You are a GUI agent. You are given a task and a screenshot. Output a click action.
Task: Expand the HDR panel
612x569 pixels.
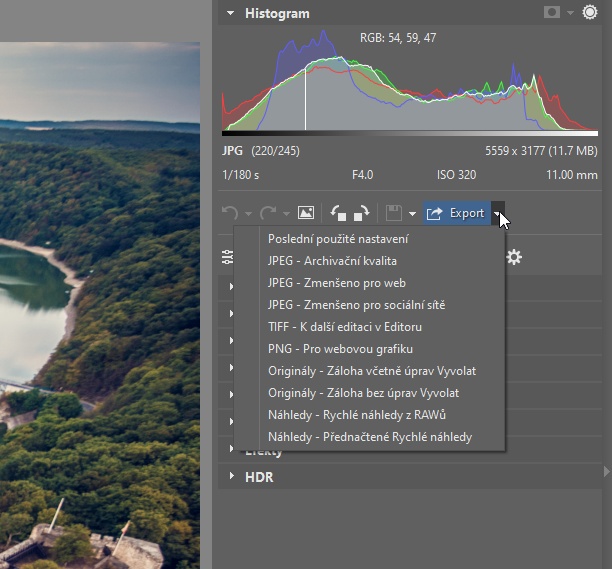click(232, 476)
